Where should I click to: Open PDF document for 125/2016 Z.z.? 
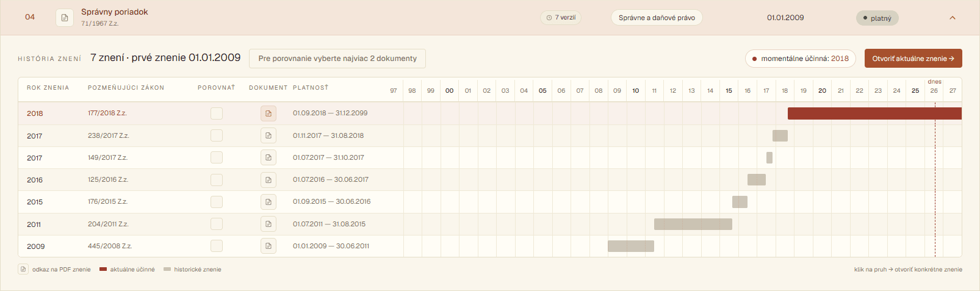tap(268, 179)
